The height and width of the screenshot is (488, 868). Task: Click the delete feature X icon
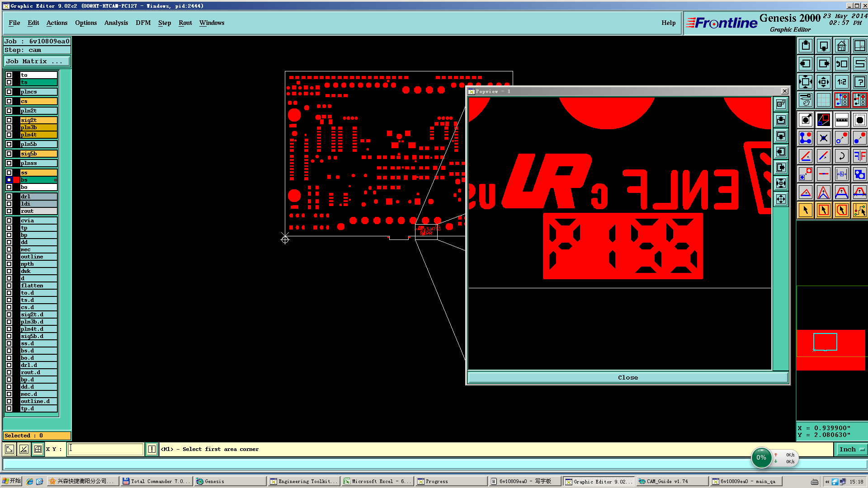tap(823, 138)
